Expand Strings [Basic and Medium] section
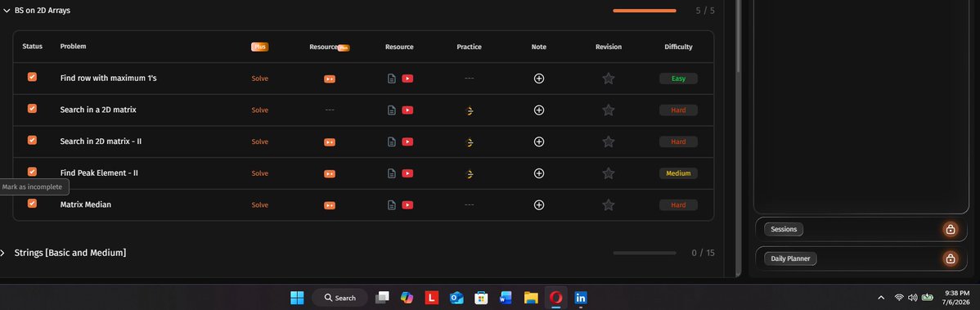 (2, 253)
